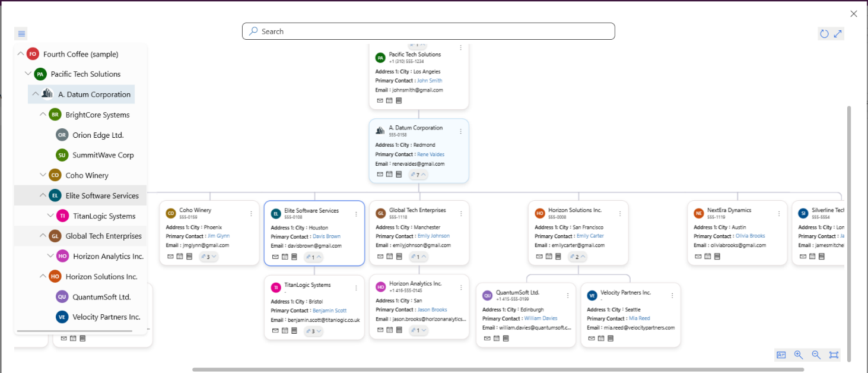
Task: Click the tree panel's horizontal scrollbar
Action: coord(74,331)
